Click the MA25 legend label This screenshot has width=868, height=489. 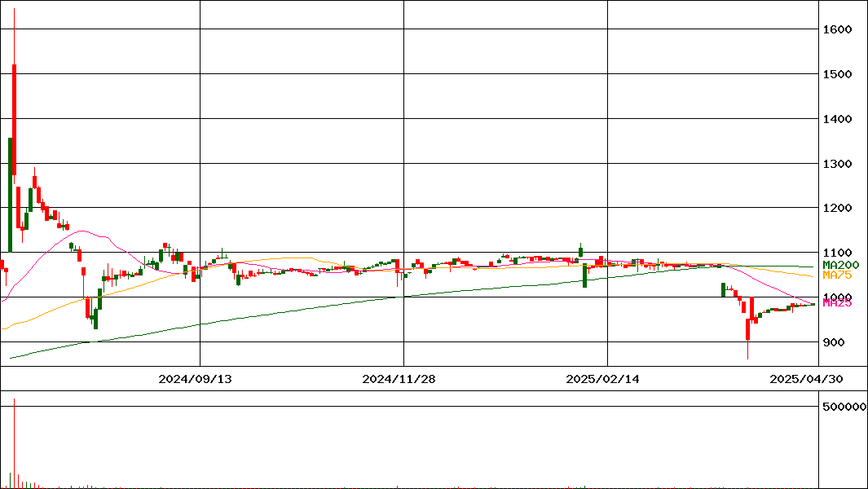(837, 302)
